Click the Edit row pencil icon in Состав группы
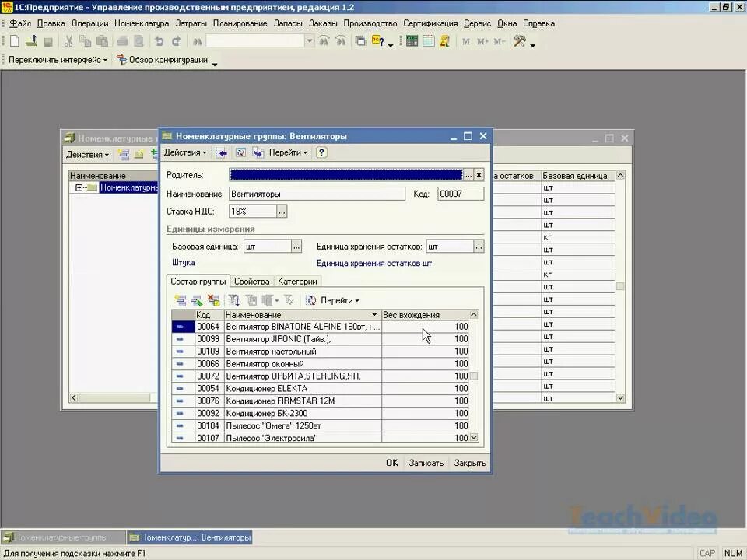This screenshot has width=747, height=560. click(197, 300)
